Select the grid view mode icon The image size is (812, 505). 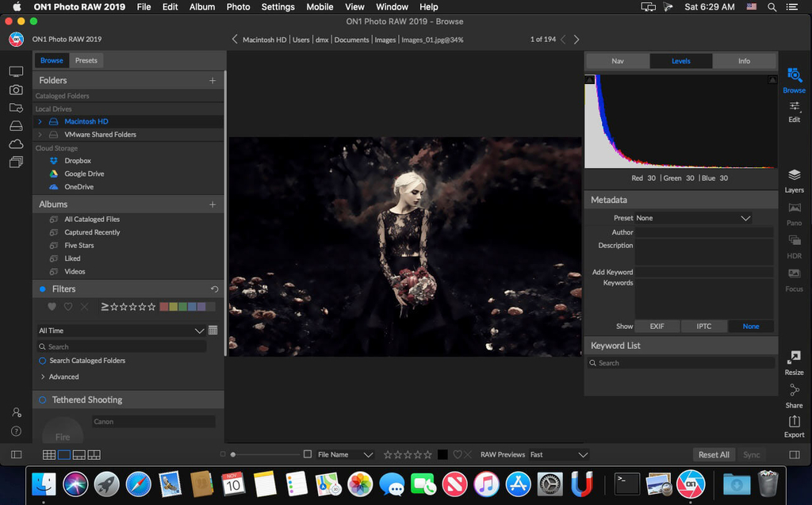coord(49,455)
